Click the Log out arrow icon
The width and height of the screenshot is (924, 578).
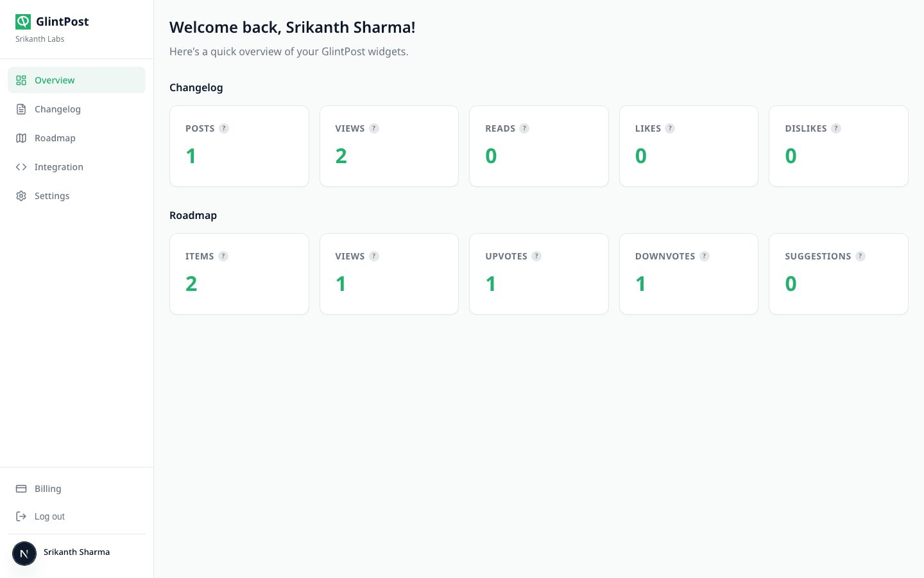click(21, 516)
